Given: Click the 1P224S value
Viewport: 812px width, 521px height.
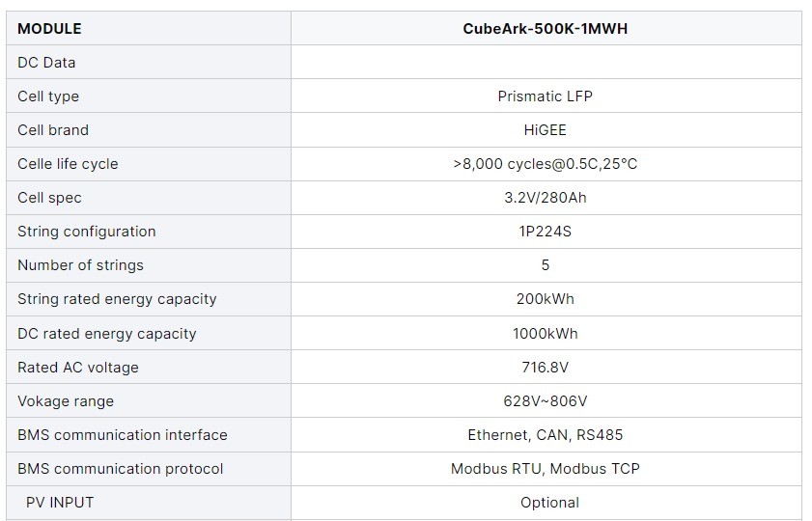Looking at the screenshot, I should click(x=545, y=232).
